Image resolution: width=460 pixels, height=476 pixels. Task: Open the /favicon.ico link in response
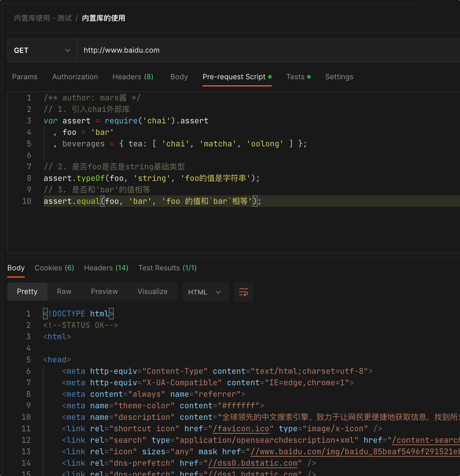(x=241, y=429)
